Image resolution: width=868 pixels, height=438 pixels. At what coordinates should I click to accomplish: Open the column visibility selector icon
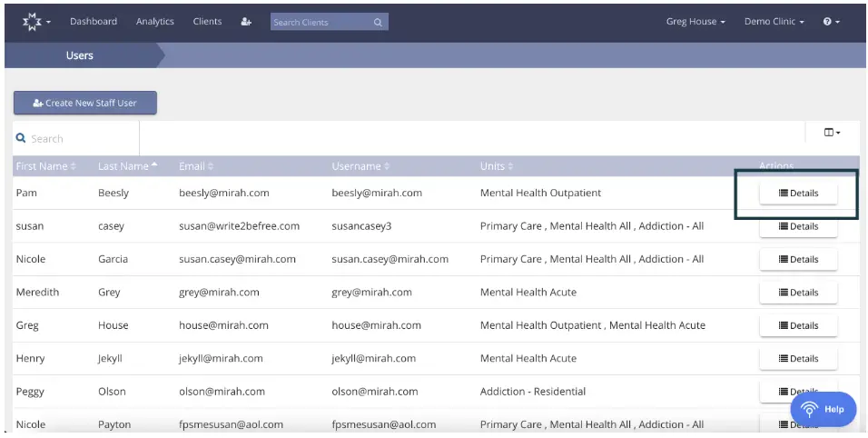[x=832, y=133]
